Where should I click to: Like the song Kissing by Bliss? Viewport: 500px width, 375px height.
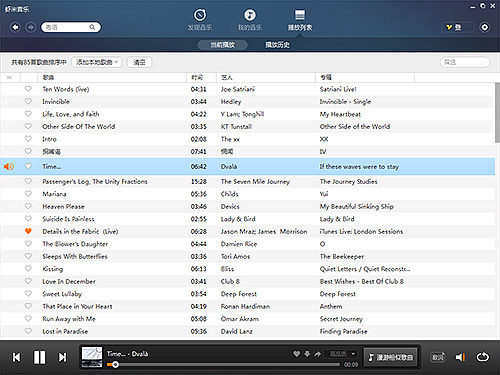28,268
